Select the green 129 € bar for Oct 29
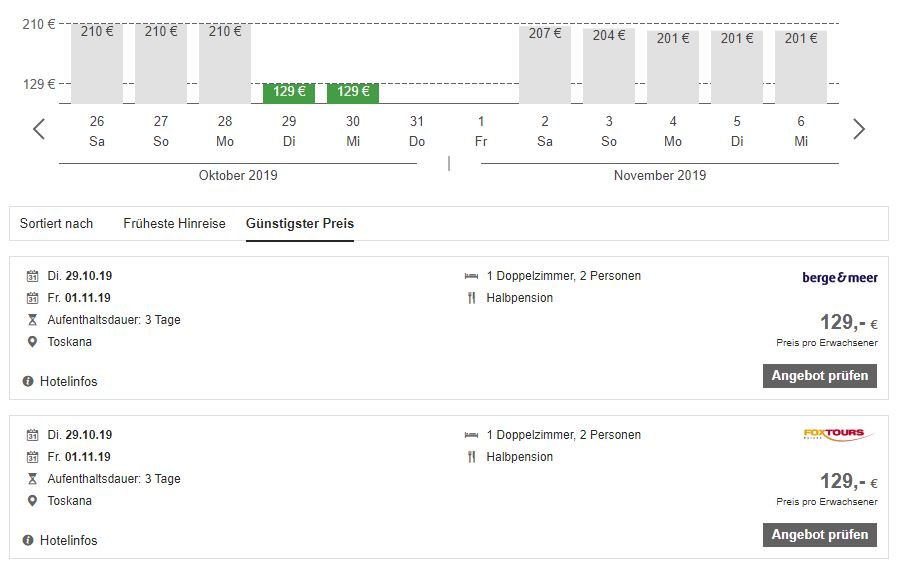 289,92
